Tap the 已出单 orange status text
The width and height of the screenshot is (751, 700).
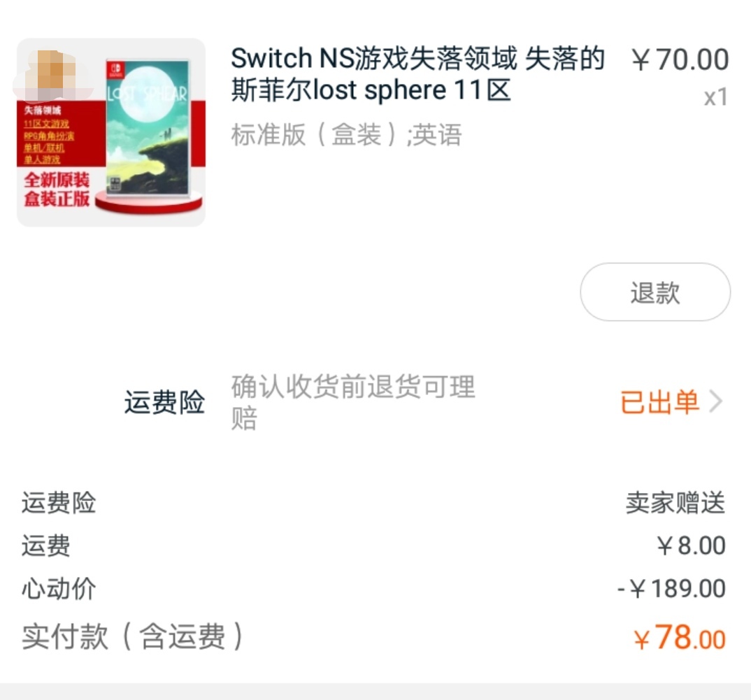659,401
